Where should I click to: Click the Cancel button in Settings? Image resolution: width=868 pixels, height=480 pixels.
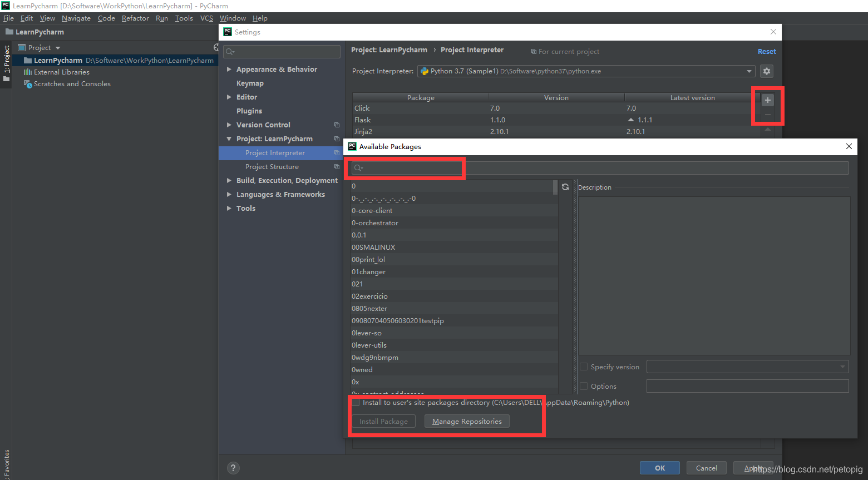(707, 468)
